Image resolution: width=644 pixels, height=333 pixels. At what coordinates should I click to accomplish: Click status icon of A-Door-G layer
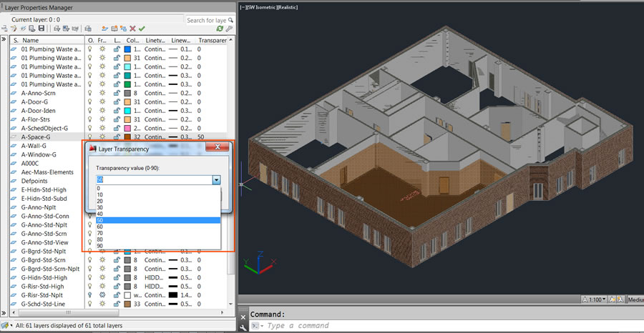tap(14, 101)
